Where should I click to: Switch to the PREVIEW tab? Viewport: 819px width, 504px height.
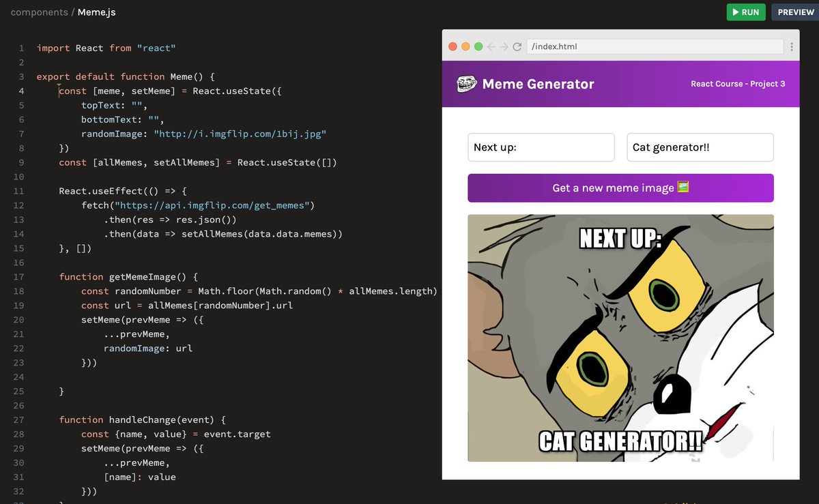(795, 12)
